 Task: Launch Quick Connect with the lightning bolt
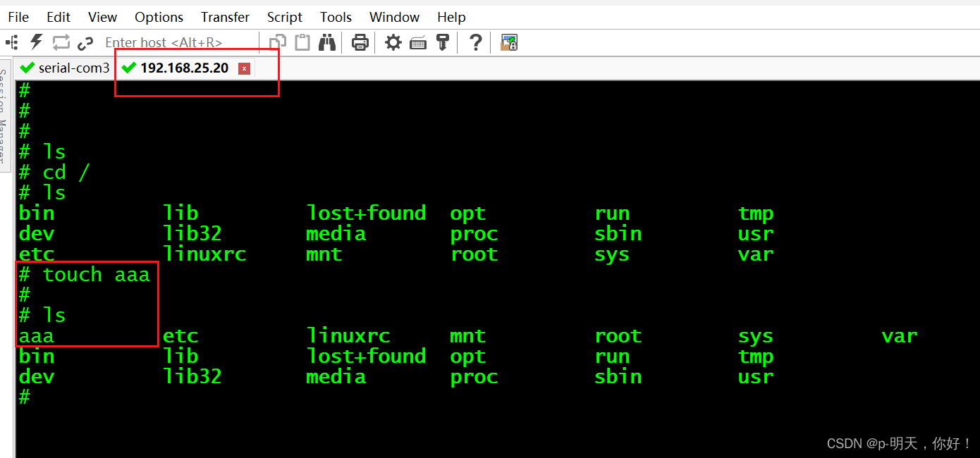point(36,42)
